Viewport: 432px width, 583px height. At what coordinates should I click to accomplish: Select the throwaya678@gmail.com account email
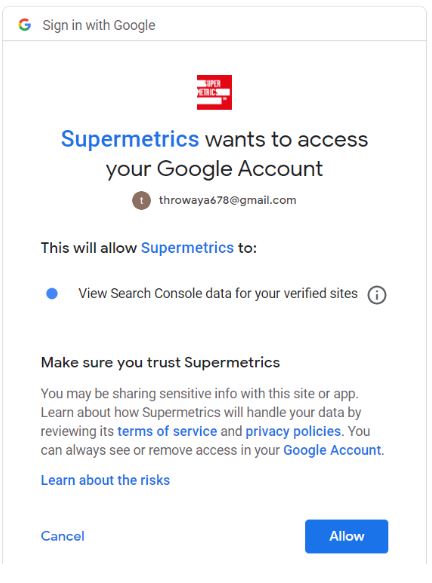tap(228, 200)
